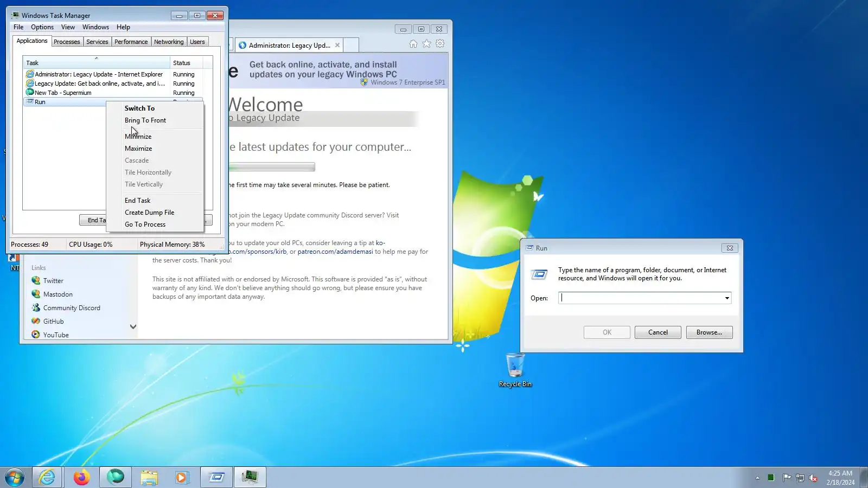Close the Run dialog with X

pos(730,248)
